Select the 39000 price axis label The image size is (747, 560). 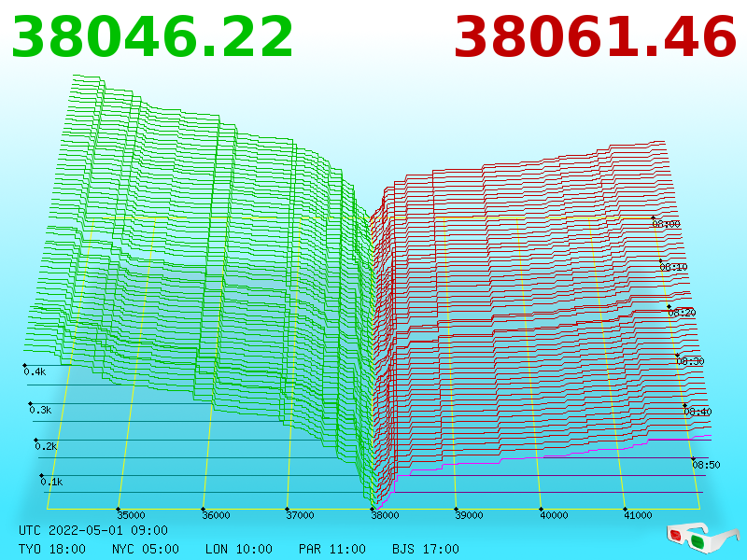point(470,515)
